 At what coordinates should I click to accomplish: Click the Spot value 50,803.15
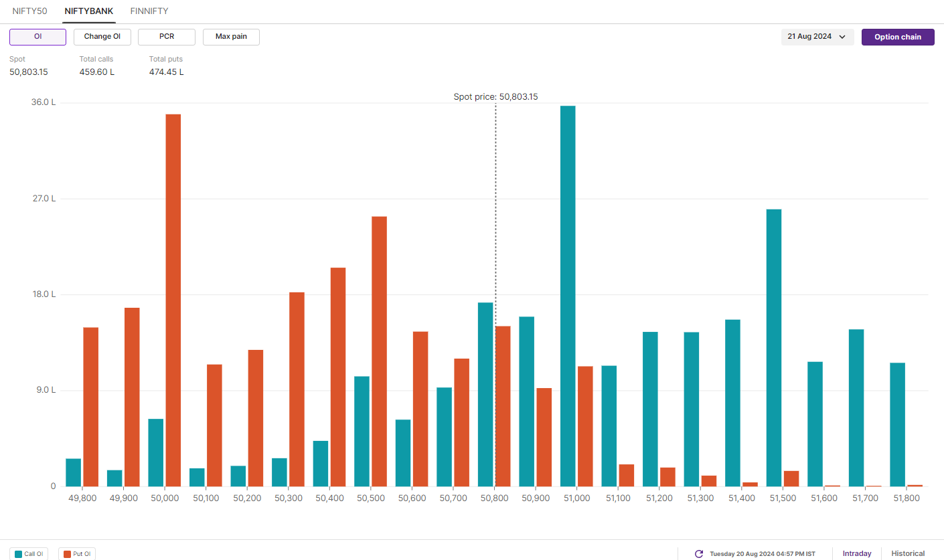(29, 72)
